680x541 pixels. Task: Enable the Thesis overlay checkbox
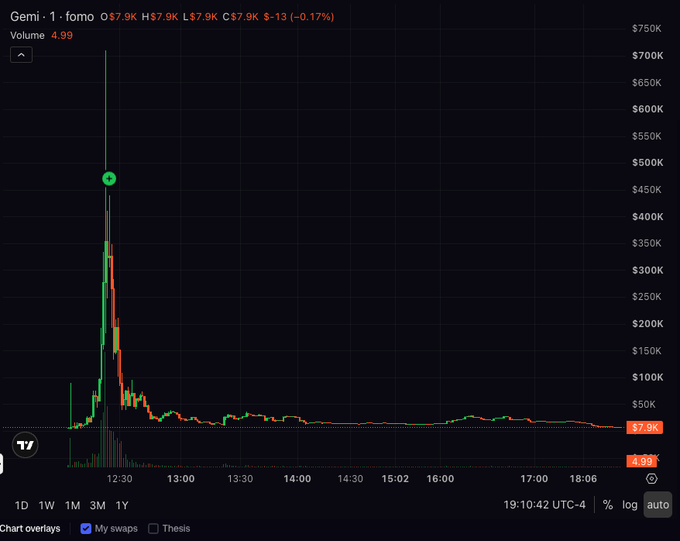point(153,528)
